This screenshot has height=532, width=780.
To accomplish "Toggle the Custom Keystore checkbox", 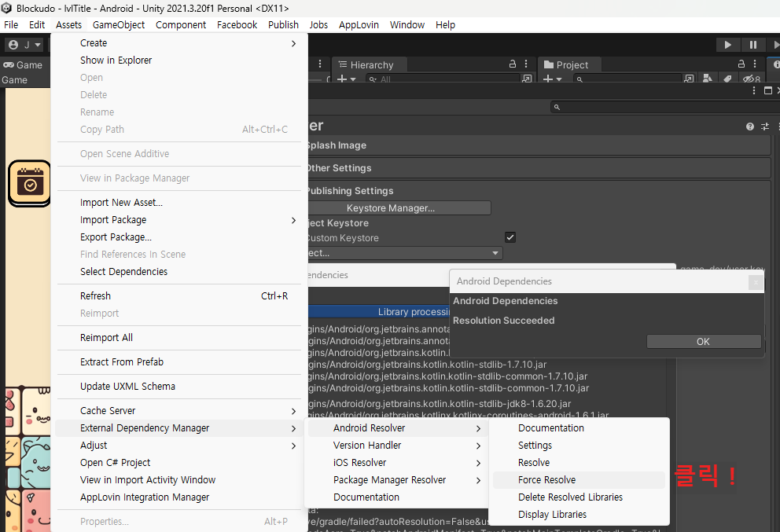I will point(510,237).
